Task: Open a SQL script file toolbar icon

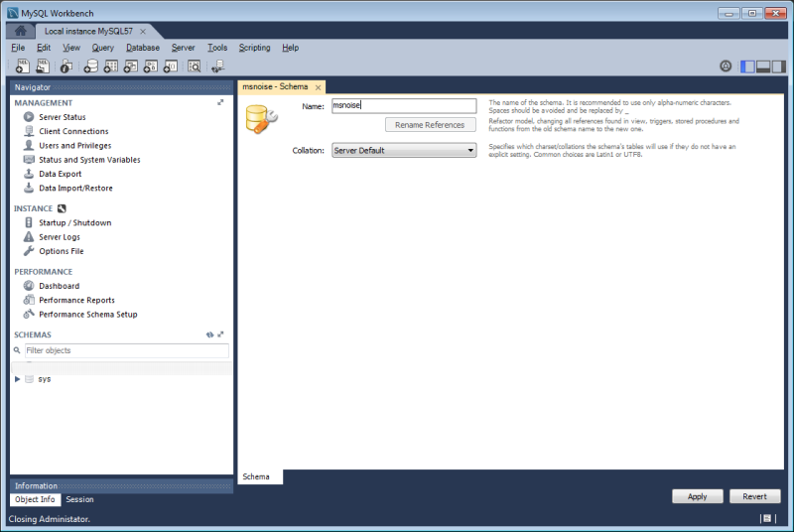Action: 43,66
